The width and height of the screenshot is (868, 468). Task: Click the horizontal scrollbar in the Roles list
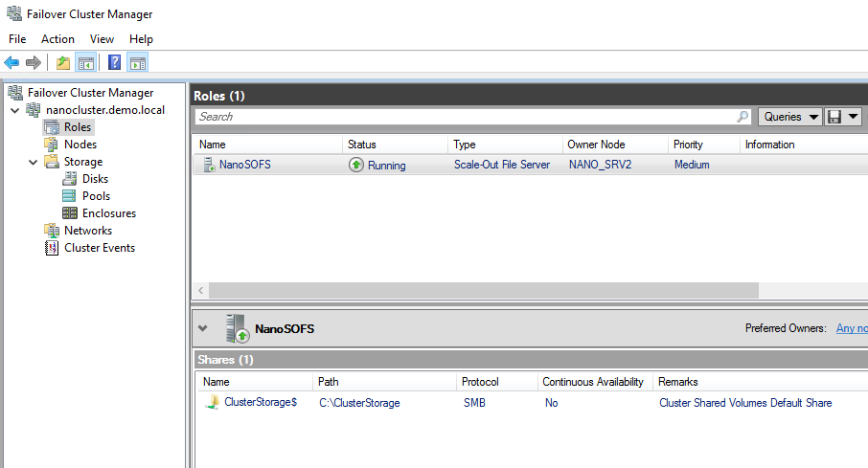pyautogui.click(x=483, y=290)
